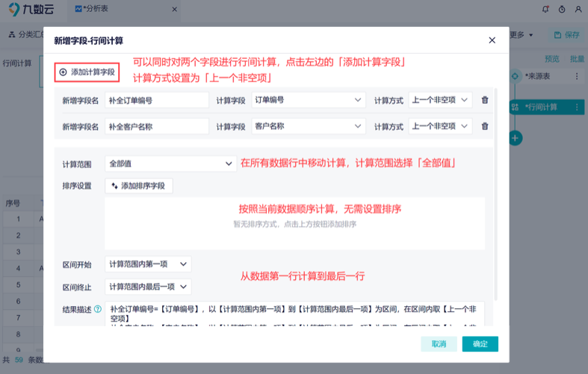The height and width of the screenshot is (374, 588).
Task: Edit the 补全订单编号 field name input
Action: [157, 100]
